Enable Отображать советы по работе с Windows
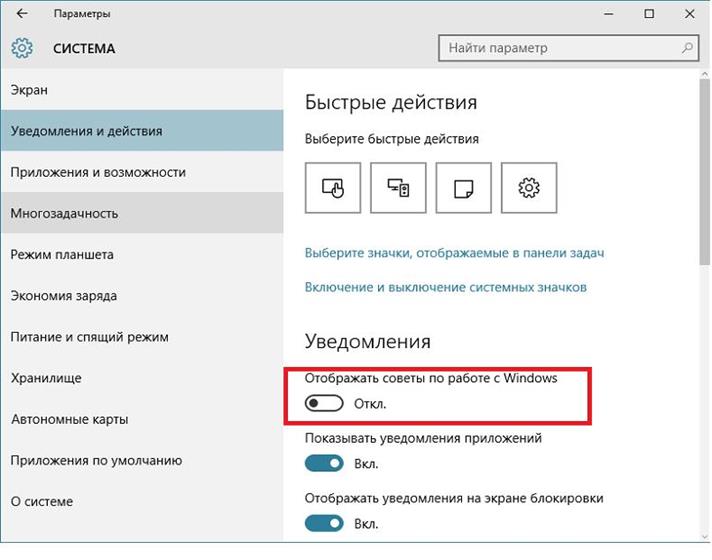The height and width of the screenshot is (560, 712). pyautogui.click(x=324, y=404)
